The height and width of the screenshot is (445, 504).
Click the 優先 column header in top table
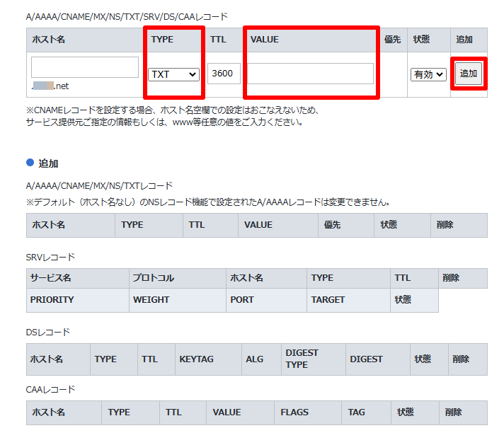point(392,40)
